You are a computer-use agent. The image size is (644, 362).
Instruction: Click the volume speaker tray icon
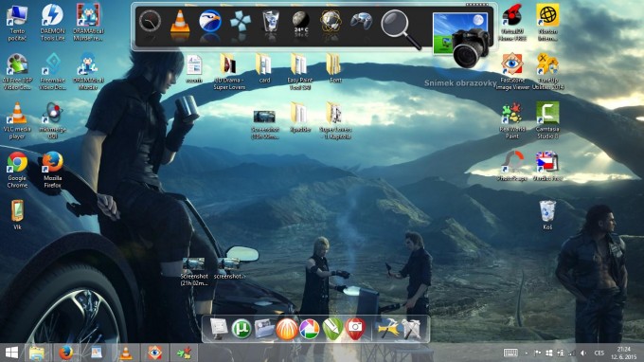[x=583, y=353]
